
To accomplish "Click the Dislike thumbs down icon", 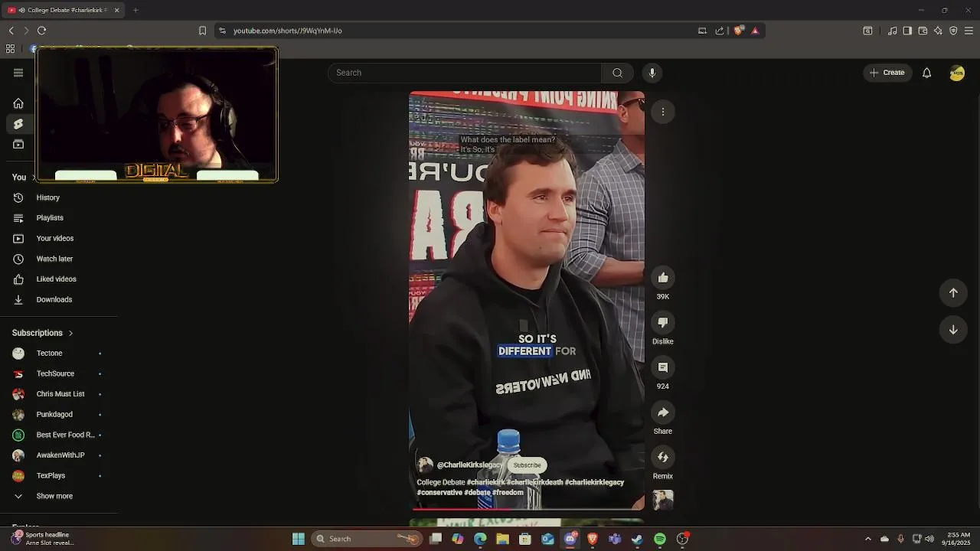I will pos(663,323).
